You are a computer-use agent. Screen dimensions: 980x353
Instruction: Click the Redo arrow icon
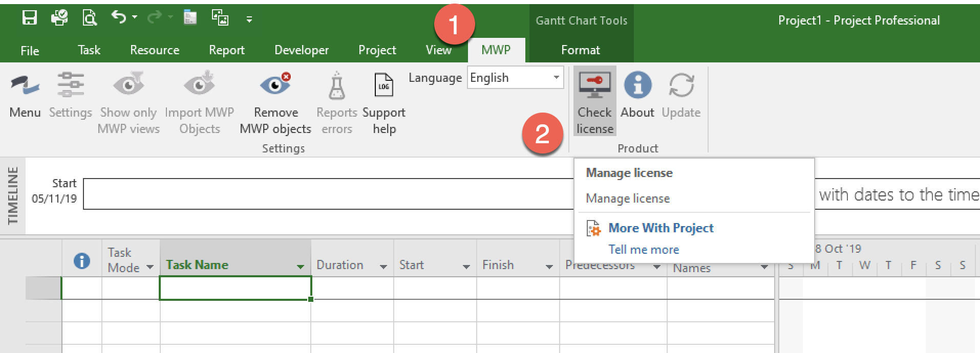pos(154,18)
